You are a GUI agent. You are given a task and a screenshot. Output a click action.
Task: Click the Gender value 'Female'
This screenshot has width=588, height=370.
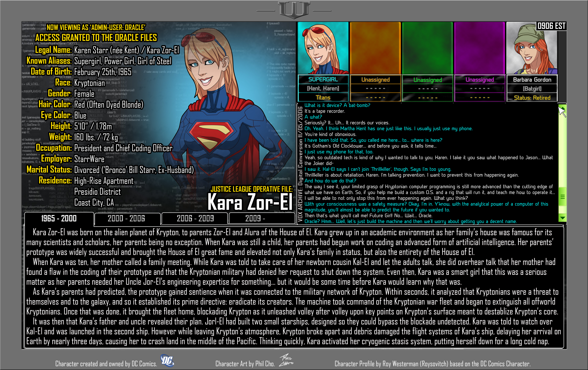(84, 93)
